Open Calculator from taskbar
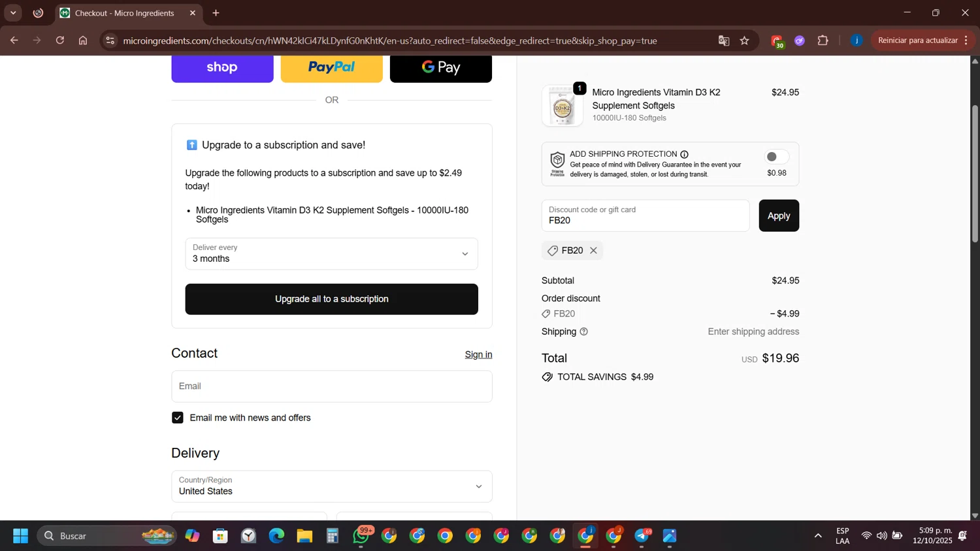This screenshot has height=551, width=980. (x=333, y=536)
